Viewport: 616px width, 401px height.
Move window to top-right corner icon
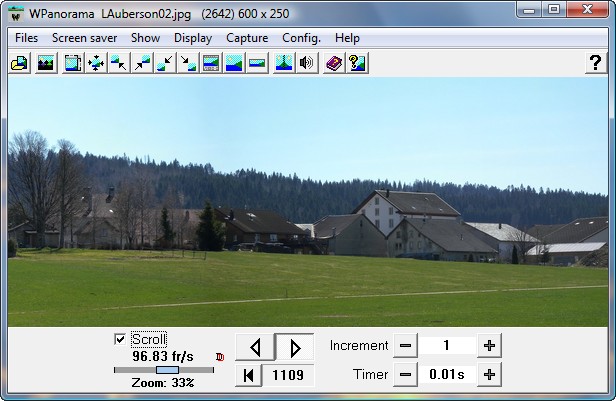pyautogui.click(x=142, y=63)
